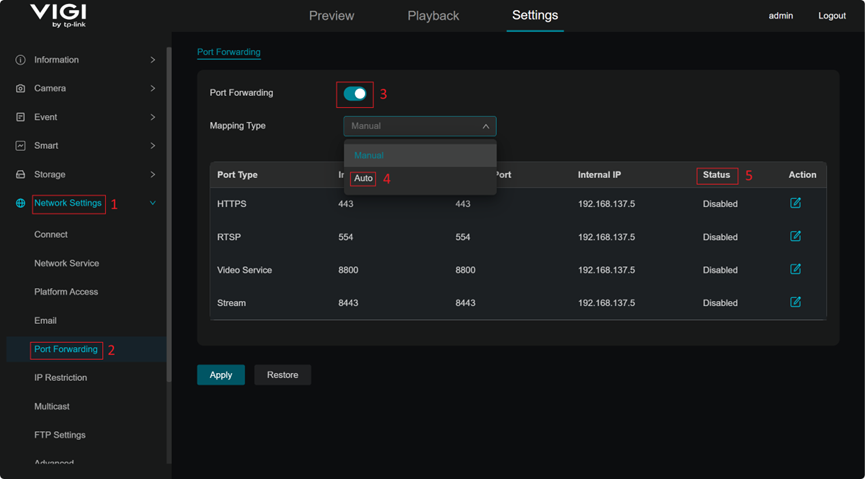Click the Video Service port type cell

pos(244,270)
